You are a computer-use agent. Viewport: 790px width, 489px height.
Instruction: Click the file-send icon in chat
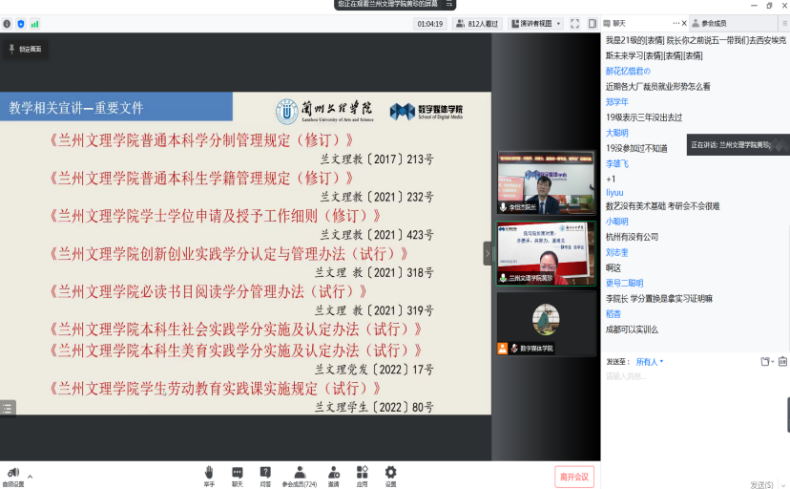[765, 361]
